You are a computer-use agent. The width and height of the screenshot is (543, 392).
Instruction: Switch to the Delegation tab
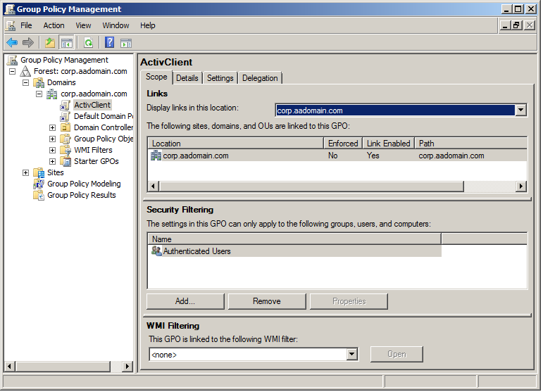click(260, 78)
